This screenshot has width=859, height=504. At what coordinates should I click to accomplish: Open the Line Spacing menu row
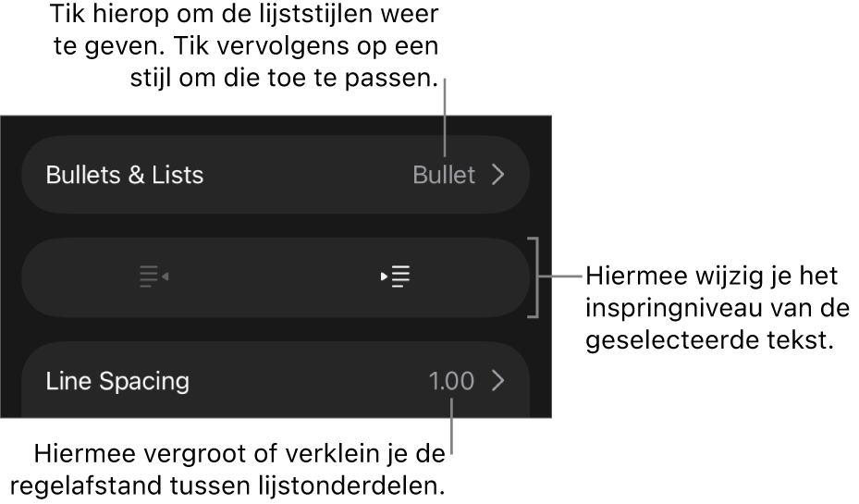tap(275, 381)
